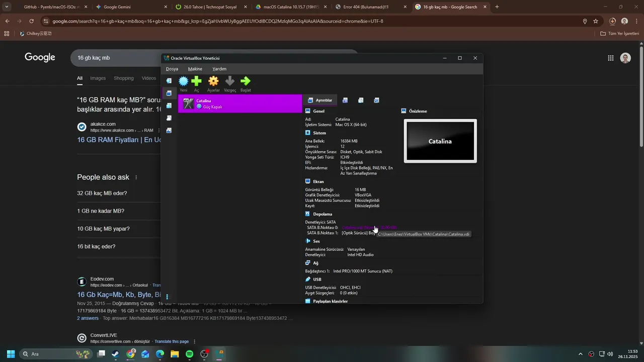
Task: Open the Makine menu
Action: (195, 69)
